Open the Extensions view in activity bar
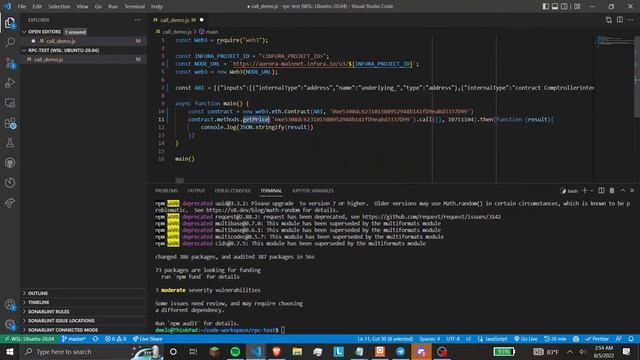Viewport: 640px width, 360px height. (x=10, y=123)
